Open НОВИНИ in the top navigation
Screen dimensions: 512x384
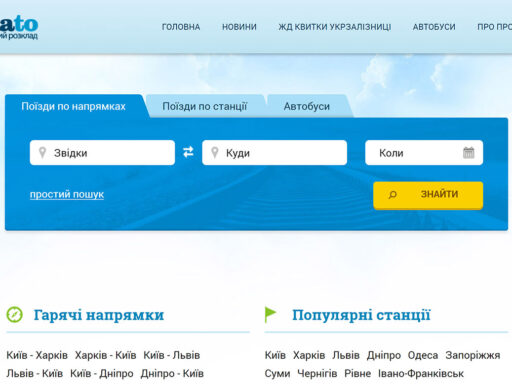[x=239, y=27]
